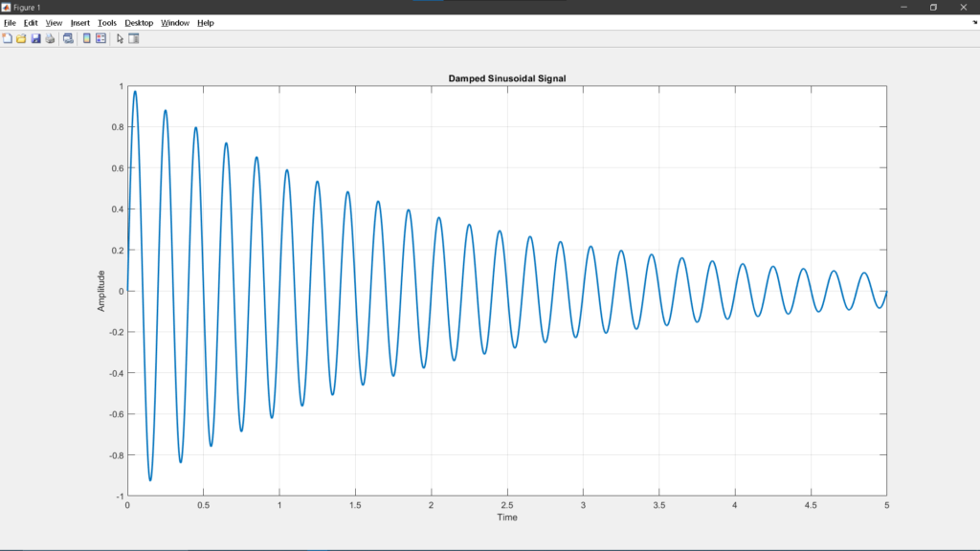This screenshot has width=980, height=551.
Task: Enable Edit Plot arrow pointer mode
Action: point(120,38)
